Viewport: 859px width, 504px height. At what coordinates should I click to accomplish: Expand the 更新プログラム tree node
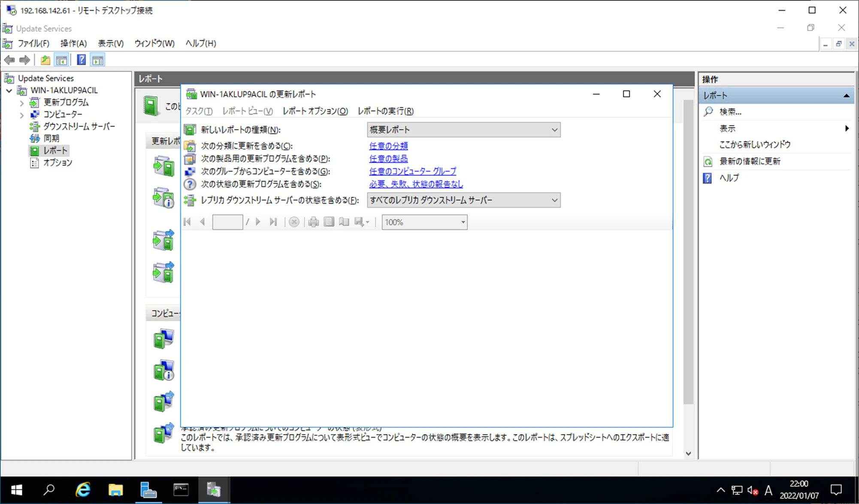point(22,103)
